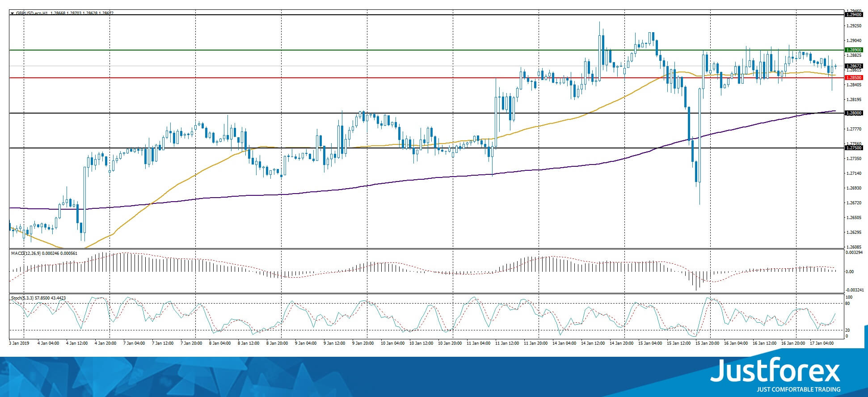The width and height of the screenshot is (868, 397).
Task: Click the 7 Jan 20:00 time label
Action: tap(192, 343)
